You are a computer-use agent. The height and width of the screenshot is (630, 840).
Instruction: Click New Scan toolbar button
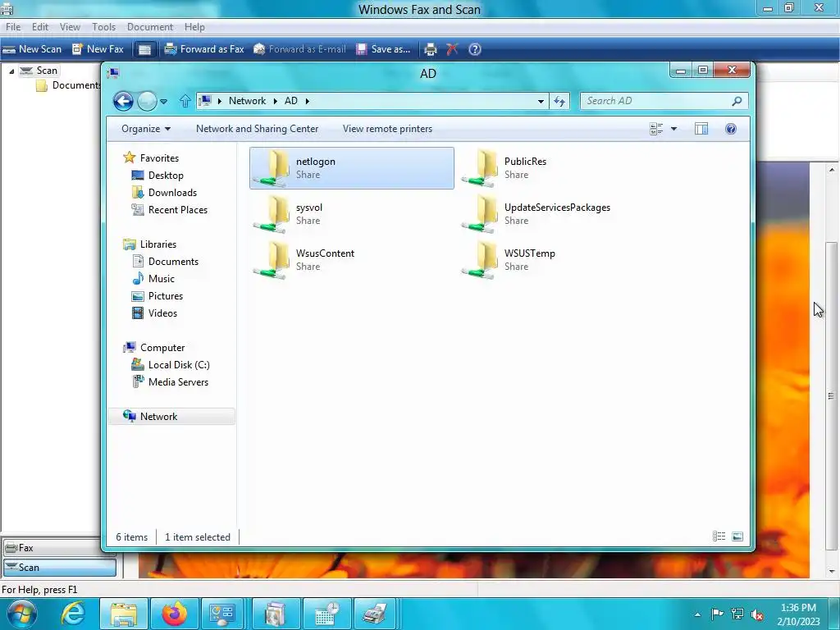tap(32, 49)
